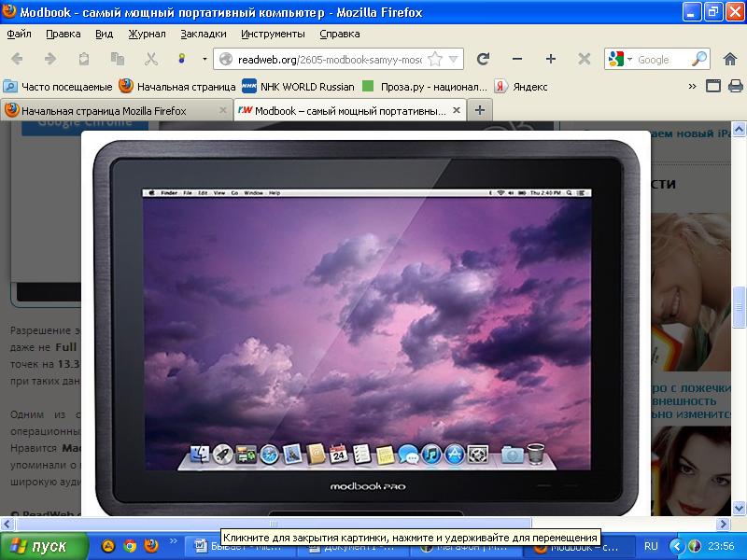The image size is (747, 560).
Task: Click the Print icon
Action: click(736, 86)
